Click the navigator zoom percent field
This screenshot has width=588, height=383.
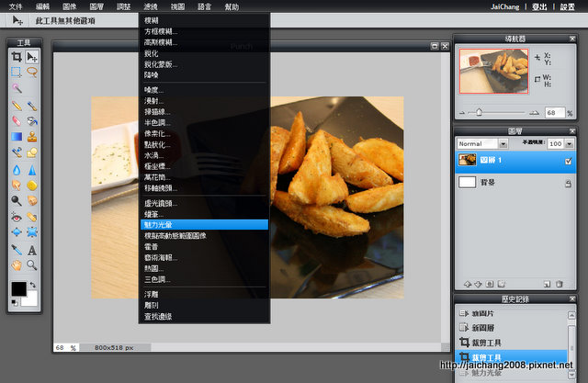pos(554,113)
